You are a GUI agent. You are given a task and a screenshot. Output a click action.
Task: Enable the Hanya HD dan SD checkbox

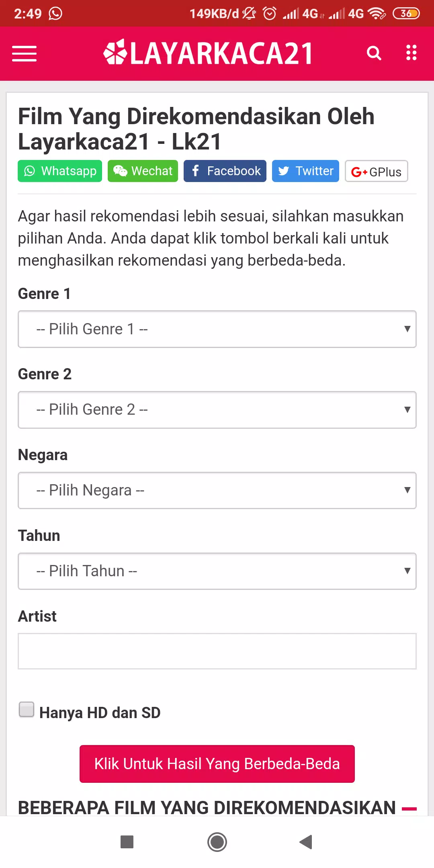pyautogui.click(x=27, y=710)
